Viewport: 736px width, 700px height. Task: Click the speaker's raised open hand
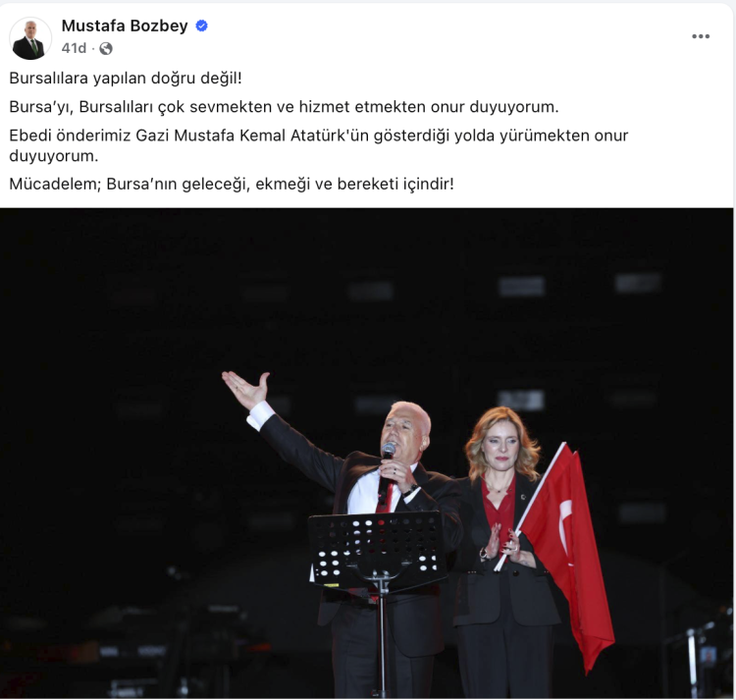246,388
